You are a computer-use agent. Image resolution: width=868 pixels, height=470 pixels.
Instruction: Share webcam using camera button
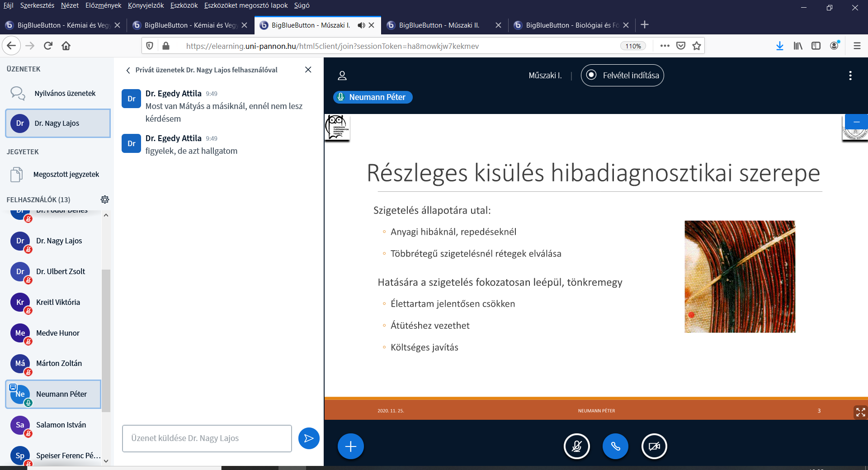(654, 446)
